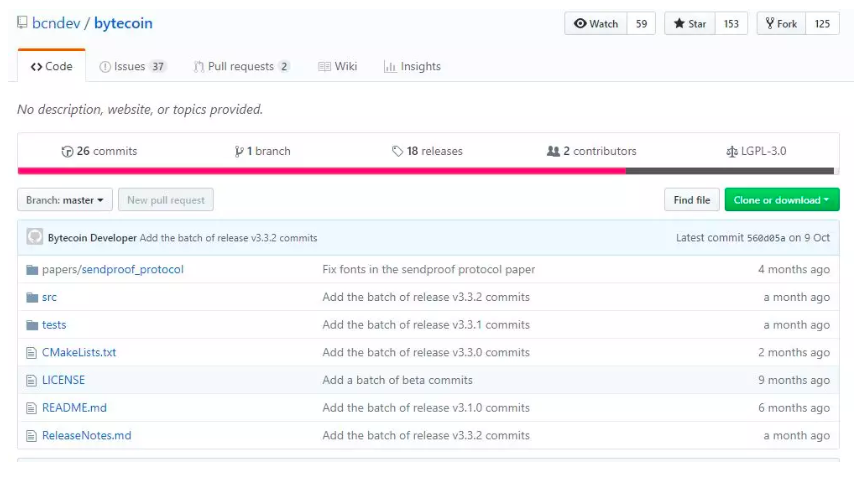
Task: Open the stargazers count 153
Action: click(731, 24)
